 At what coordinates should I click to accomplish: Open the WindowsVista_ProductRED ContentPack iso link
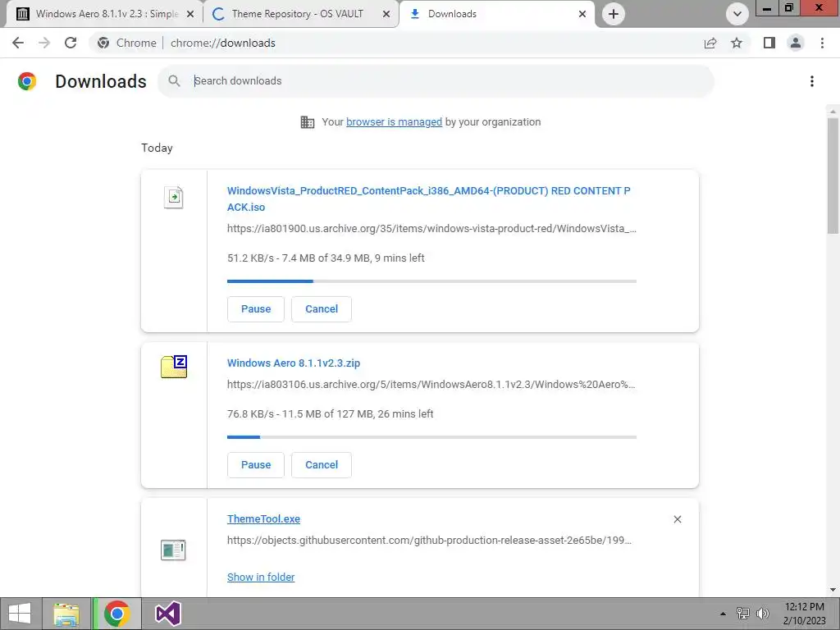(428, 199)
